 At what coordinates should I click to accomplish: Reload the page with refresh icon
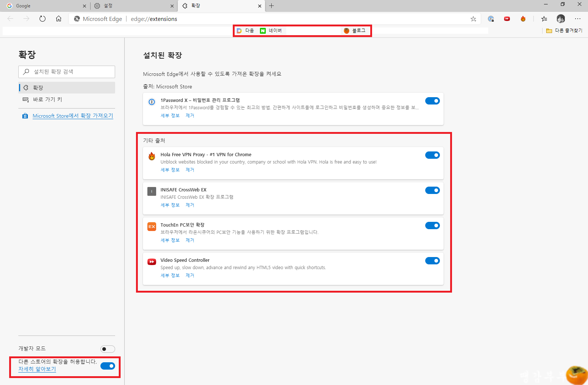[43, 19]
